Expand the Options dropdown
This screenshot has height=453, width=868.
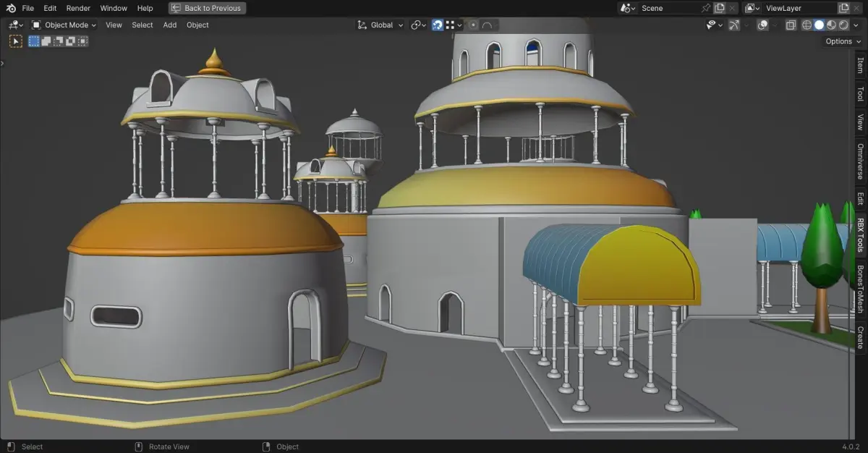(x=843, y=41)
